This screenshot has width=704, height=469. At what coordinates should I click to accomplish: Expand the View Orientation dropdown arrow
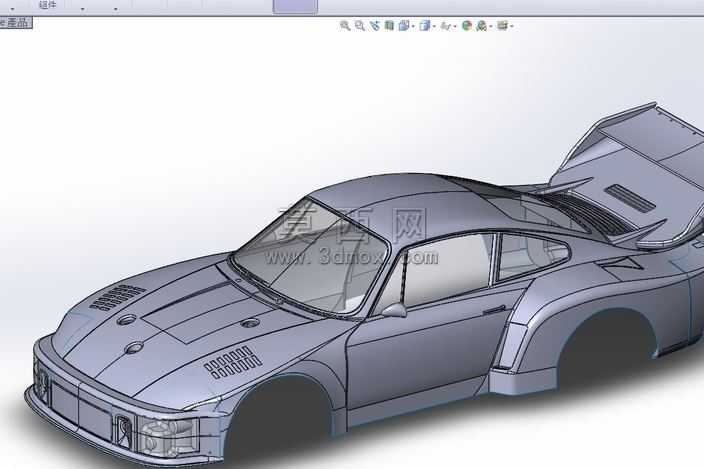coord(413,26)
